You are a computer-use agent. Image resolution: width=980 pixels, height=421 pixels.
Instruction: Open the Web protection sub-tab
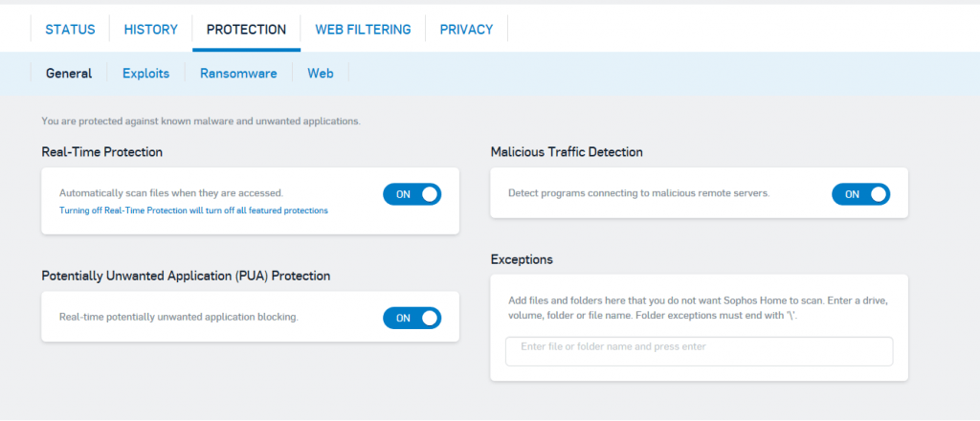pos(320,74)
